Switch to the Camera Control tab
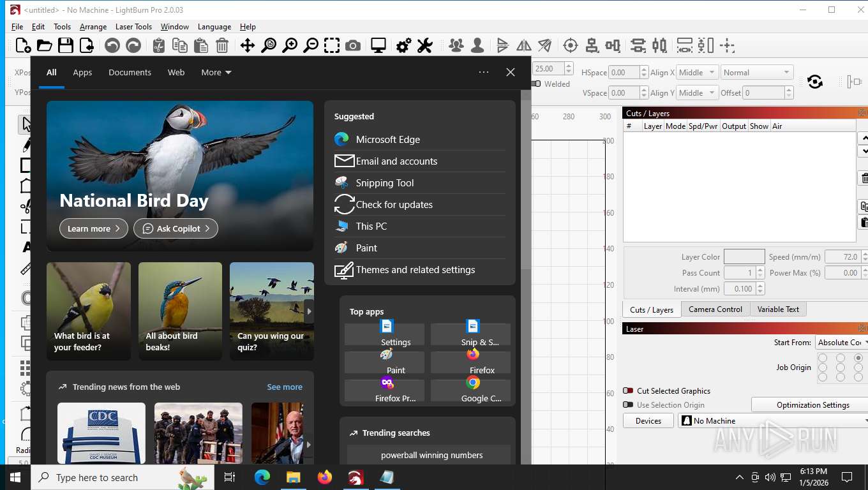 click(x=715, y=309)
